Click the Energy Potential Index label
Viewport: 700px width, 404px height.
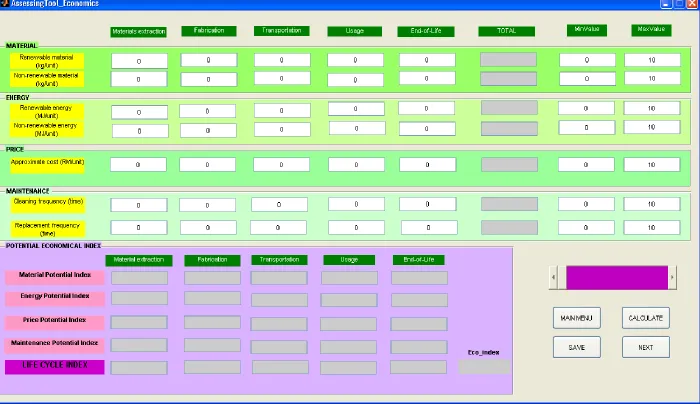click(55, 298)
